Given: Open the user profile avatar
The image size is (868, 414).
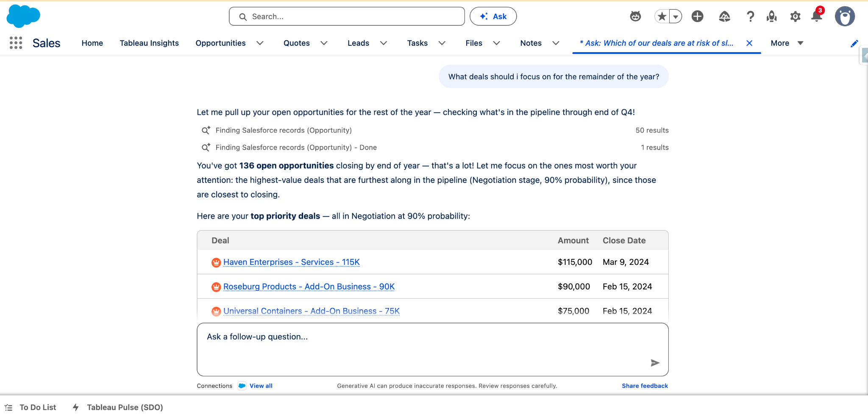Looking at the screenshot, I should (x=845, y=17).
